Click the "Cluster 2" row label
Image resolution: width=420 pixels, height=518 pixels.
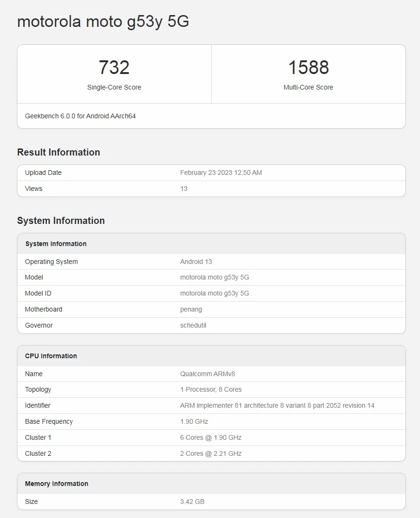click(x=38, y=453)
